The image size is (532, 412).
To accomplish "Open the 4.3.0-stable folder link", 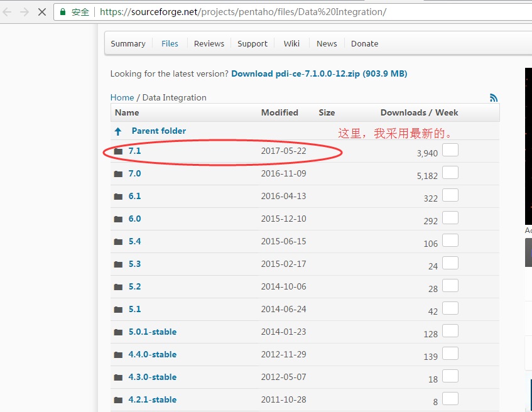I will click(153, 377).
